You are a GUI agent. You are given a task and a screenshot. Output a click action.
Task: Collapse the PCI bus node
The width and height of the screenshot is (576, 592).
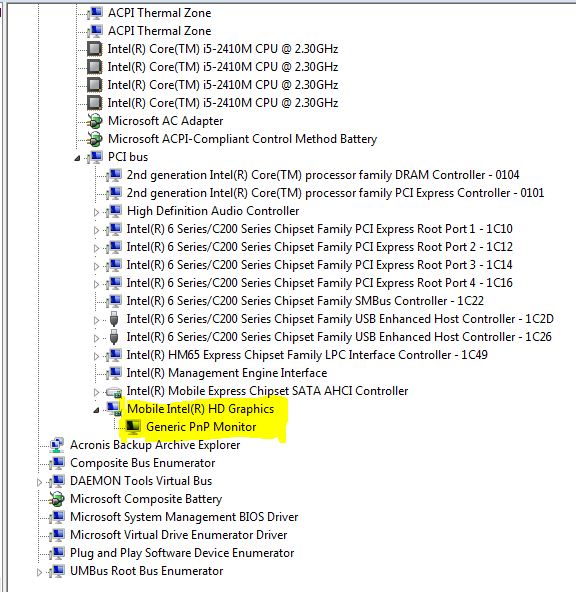[77, 158]
